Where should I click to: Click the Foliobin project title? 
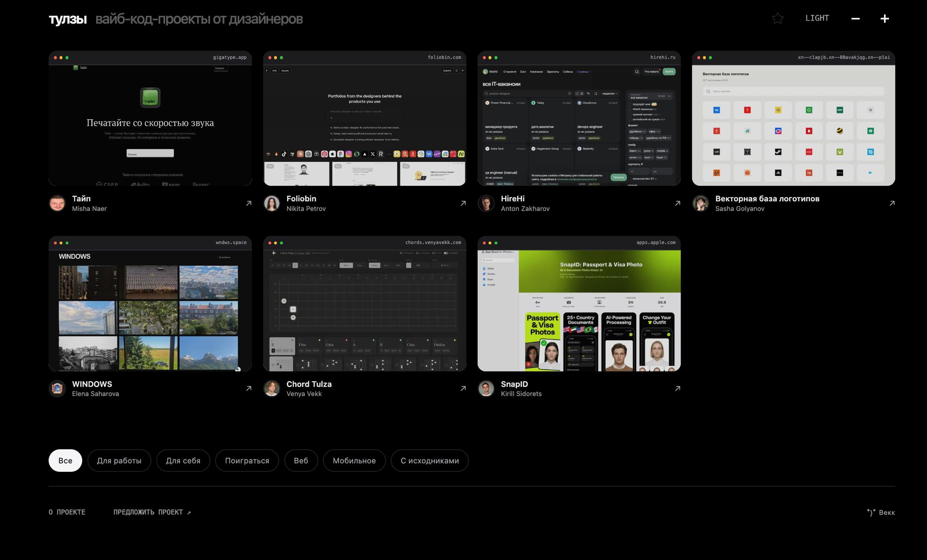tap(301, 199)
